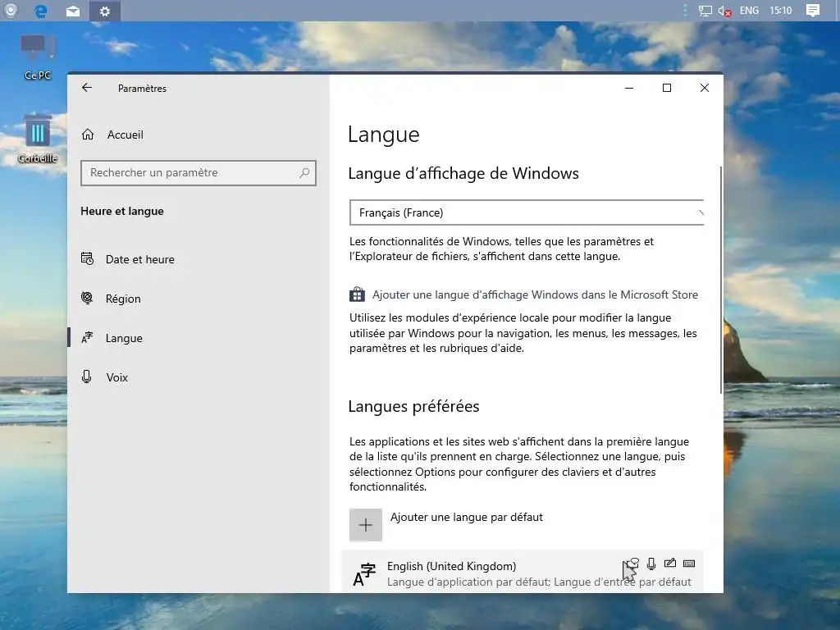Open the Français (France) display language dropdown
840x630 pixels.
(527, 212)
